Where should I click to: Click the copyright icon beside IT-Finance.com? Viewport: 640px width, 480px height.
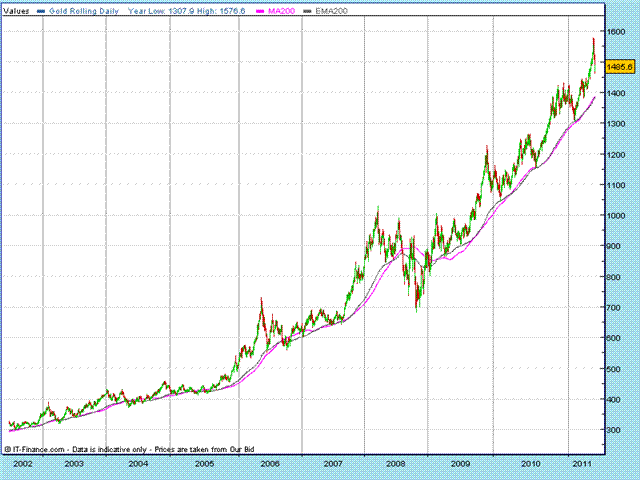[9, 450]
